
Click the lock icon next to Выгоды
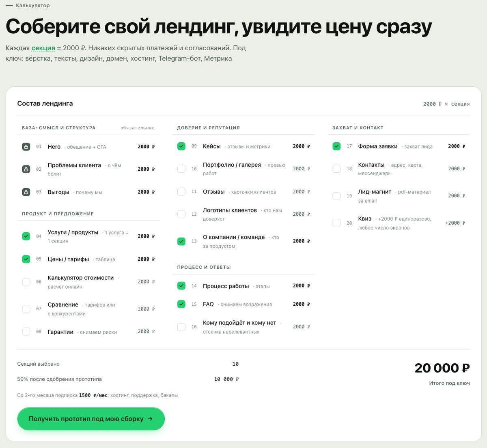[26, 192]
